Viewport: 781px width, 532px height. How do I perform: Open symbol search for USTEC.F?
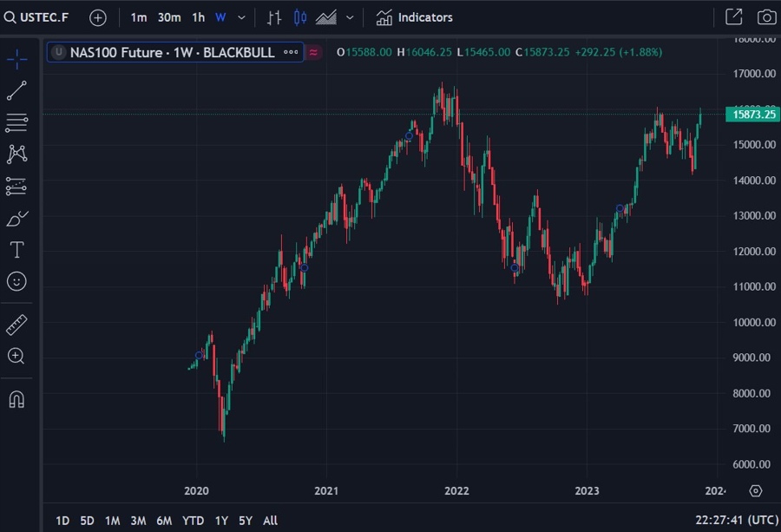36,17
